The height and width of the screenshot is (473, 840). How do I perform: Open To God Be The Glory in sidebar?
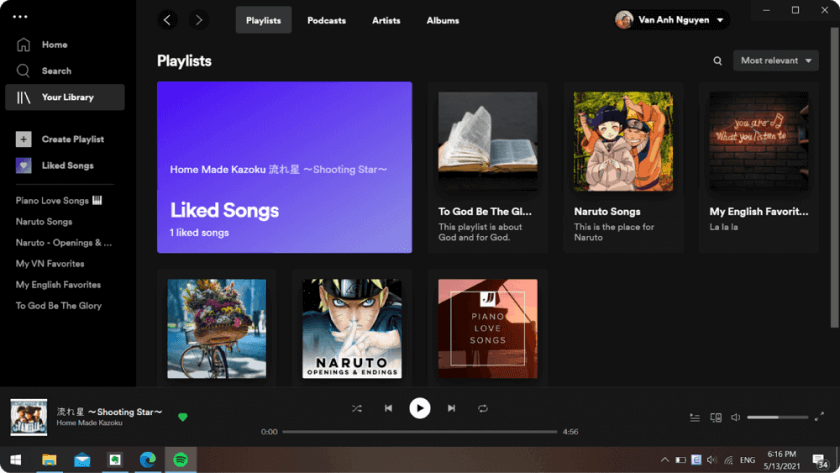pos(58,306)
